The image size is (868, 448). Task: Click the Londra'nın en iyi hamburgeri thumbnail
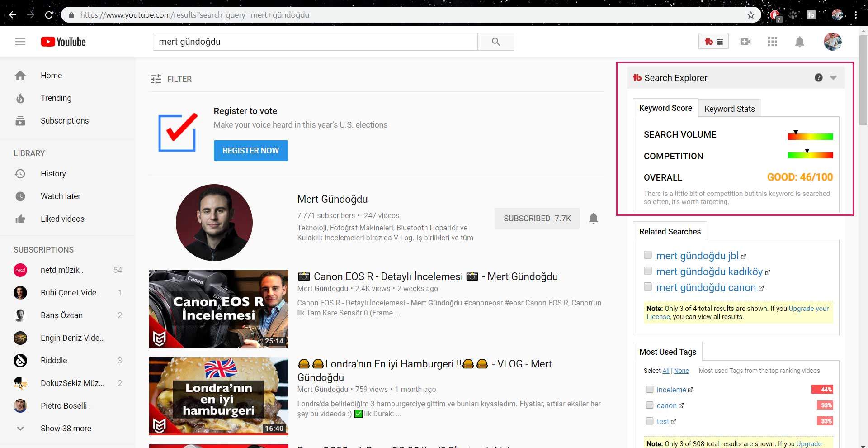pyautogui.click(x=218, y=396)
